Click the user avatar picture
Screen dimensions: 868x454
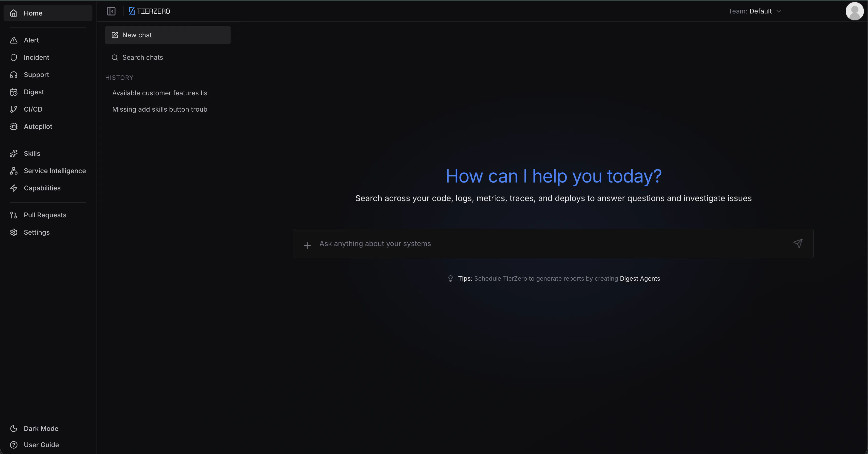pyautogui.click(x=855, y=11)
